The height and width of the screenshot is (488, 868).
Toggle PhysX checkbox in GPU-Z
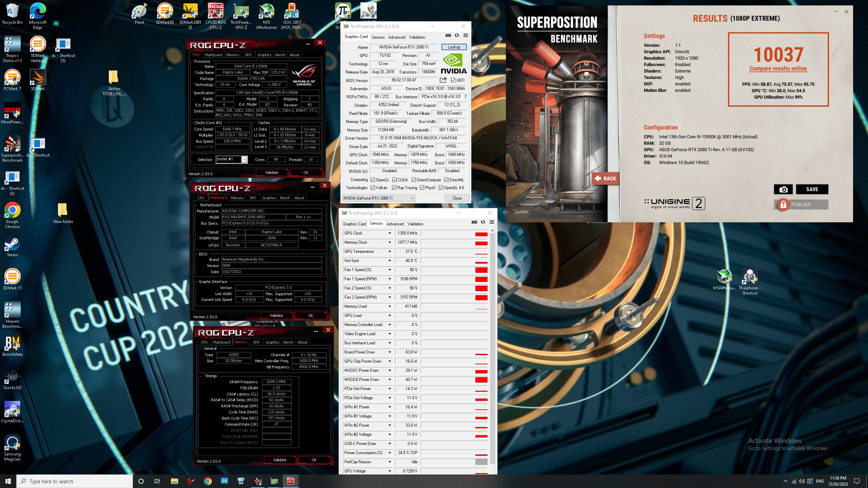tap(422, 188)
